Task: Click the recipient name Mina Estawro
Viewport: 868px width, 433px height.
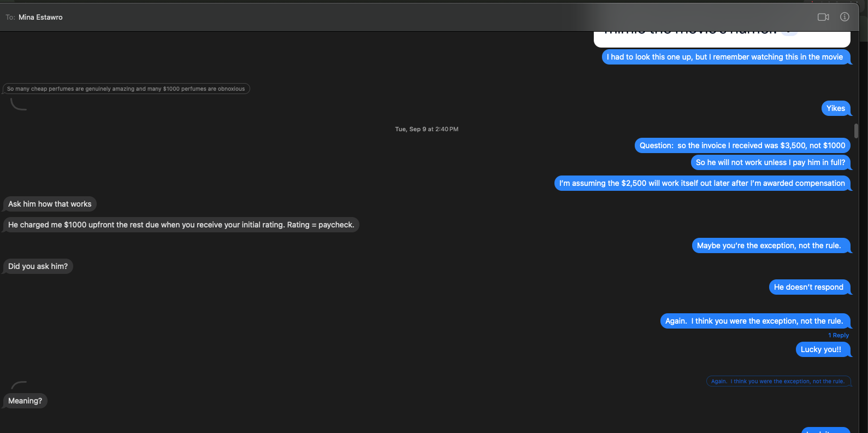Action: (x=40, y=17)
